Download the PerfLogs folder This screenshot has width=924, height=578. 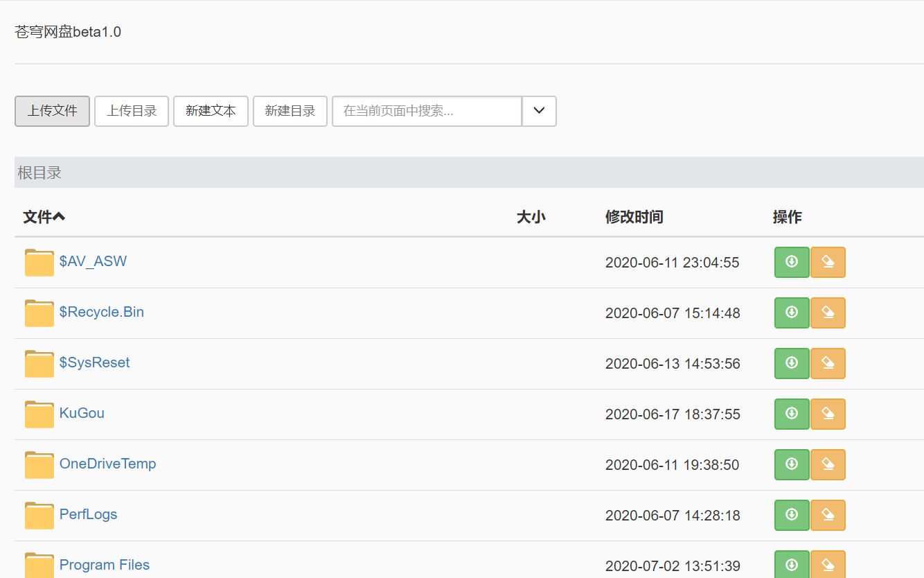[792, 515]
